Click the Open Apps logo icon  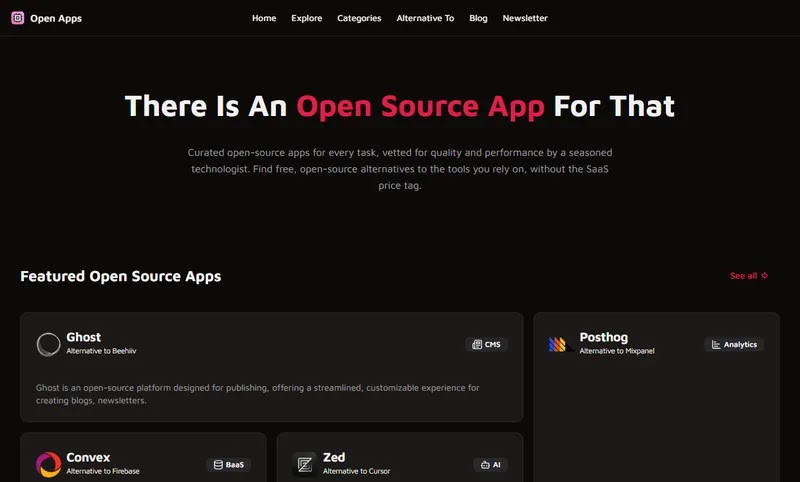pyautogui.click(x=17, y=18)
